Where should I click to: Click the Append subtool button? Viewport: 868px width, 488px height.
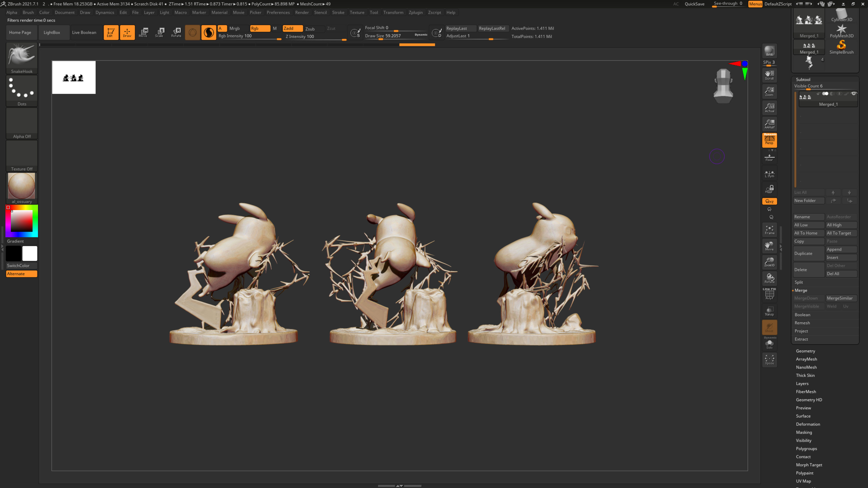pos(841,249)
